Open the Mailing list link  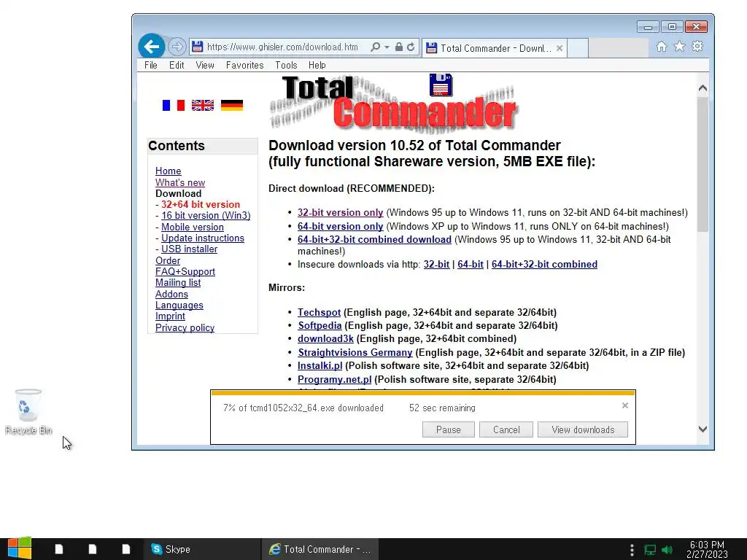178,282
